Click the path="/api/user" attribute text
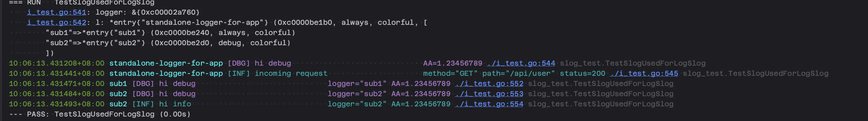 pyautogui.click(x=519, y=74)
